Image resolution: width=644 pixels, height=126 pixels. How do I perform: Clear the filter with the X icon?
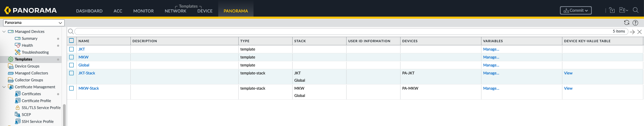(x=640, y=31)
